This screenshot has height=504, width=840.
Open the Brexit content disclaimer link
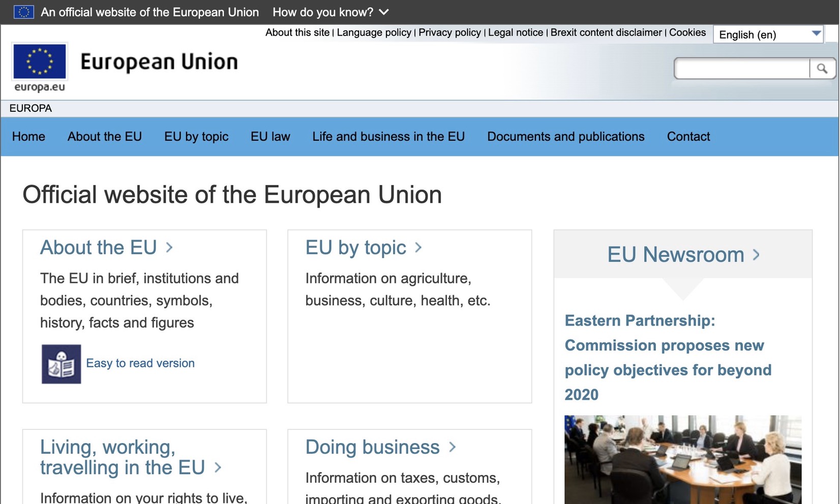[x=606, y=33]
